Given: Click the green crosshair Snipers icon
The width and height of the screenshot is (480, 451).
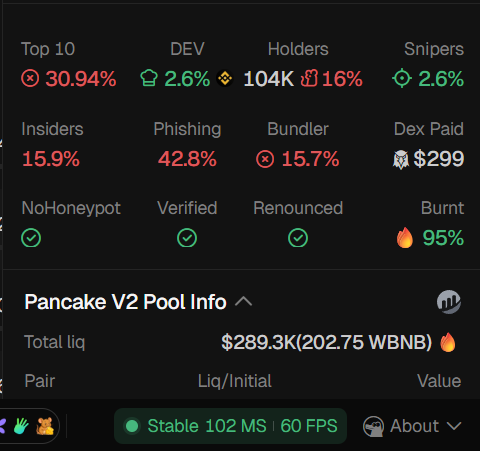Looking at the screenshot, I should pyautogui.click(x=402, y=78).
